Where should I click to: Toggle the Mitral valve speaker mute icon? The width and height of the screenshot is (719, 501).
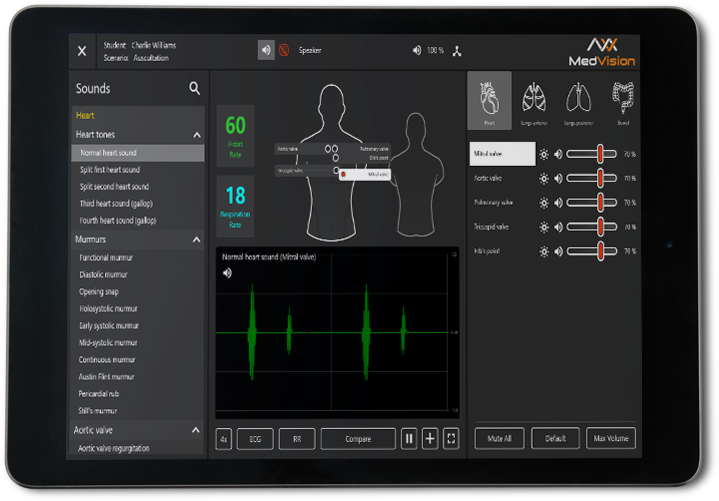click(x=558, y=154)
